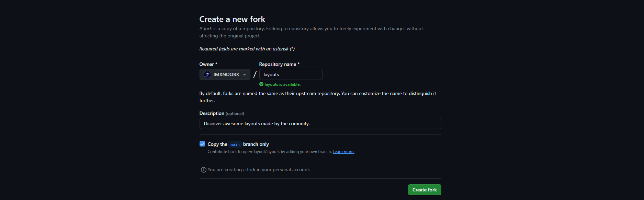Image resolution: width=644 pixels, height=200 pixels.
Task: Click the green availability check icon
Action: click(x=261, y=84)
